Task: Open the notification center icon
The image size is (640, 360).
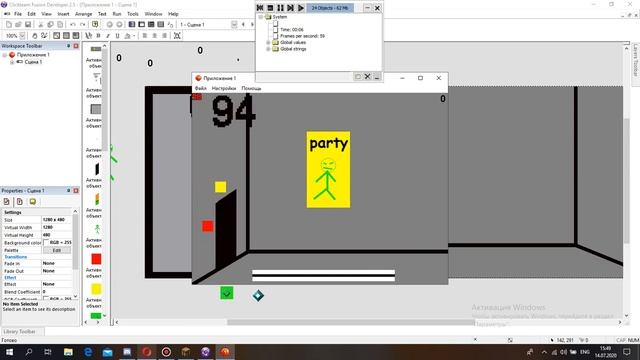Action: tap(627, 352)
